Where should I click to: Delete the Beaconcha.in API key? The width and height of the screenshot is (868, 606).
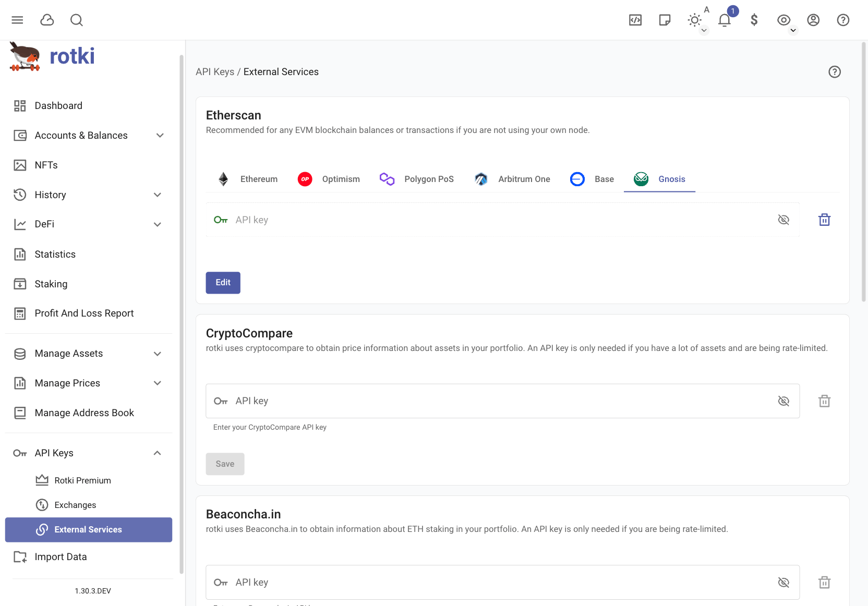tap(824, 583)
